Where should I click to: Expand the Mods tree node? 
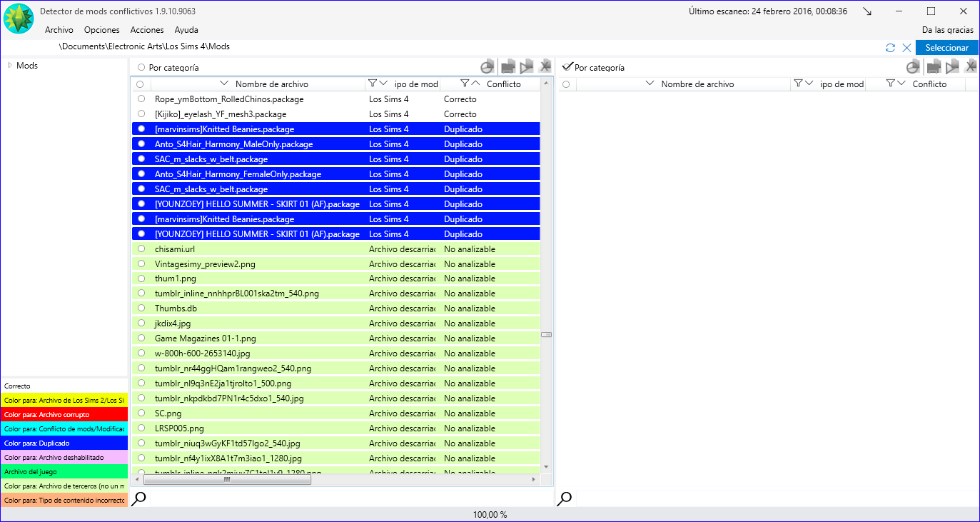point(10,65)
